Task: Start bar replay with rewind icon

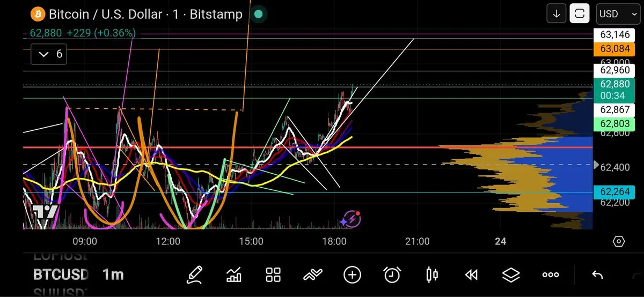Action: (x=471, y=275)
